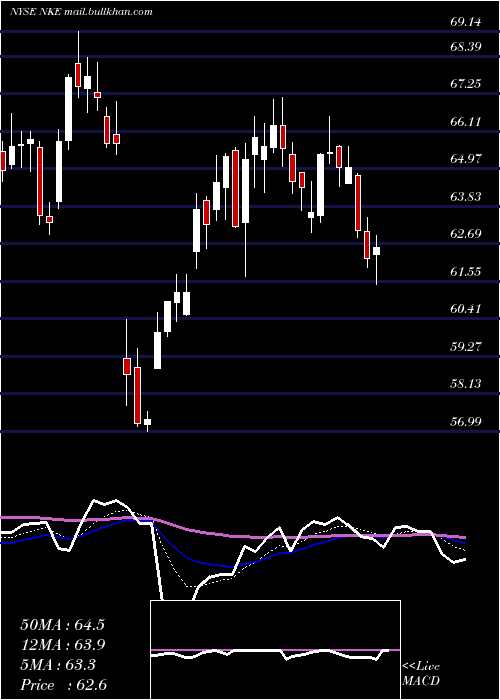The height and width of the screenshot is (700, 500).
Task: Click the 60.41 price axis label
Action: 466,308
